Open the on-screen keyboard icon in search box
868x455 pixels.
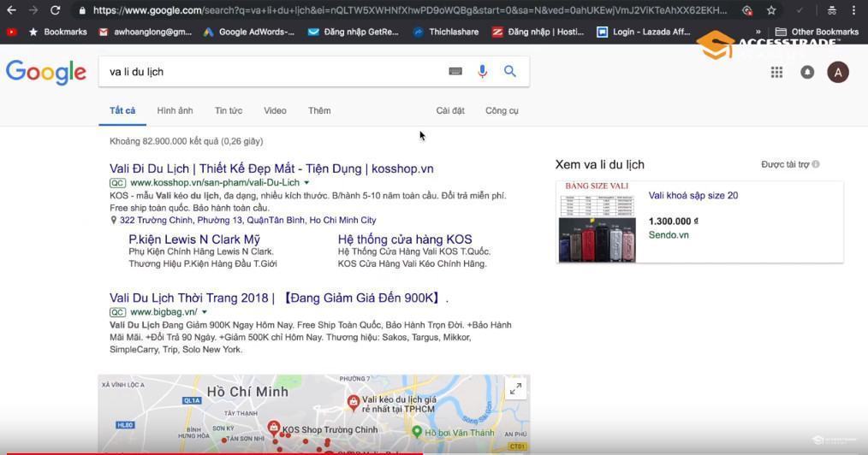click(455, 71)
